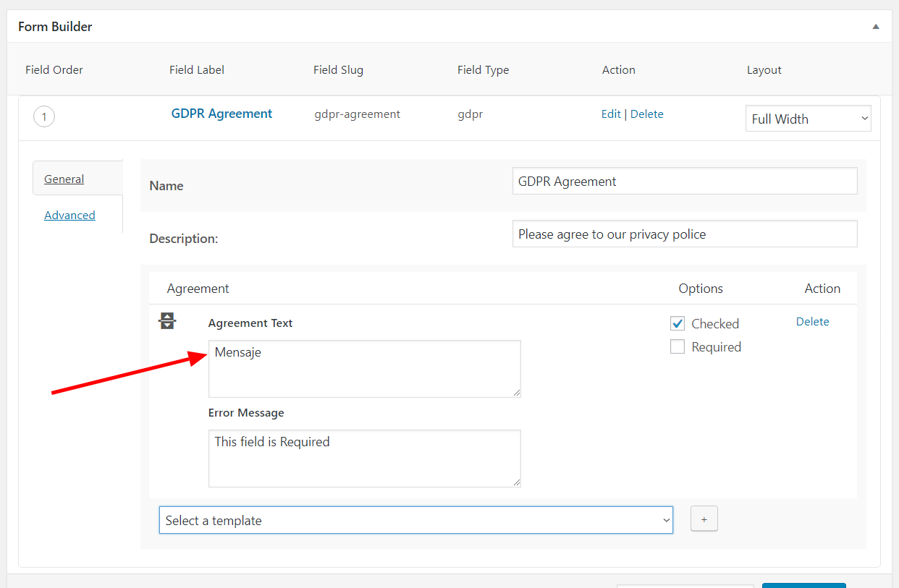Click the plus button to add a template

click(704, 519)
